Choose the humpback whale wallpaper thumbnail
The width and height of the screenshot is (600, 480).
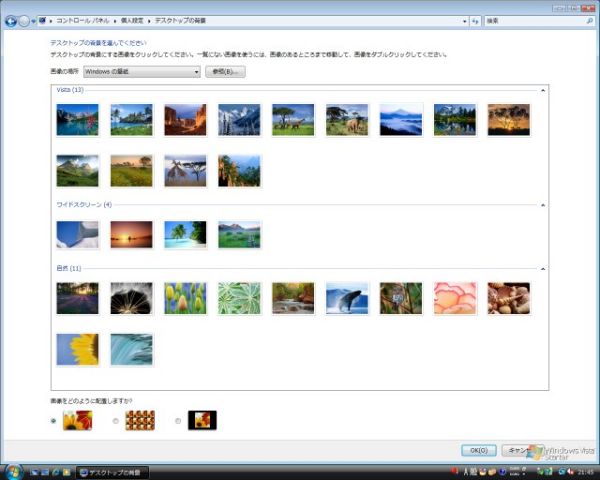coord(347,298)
